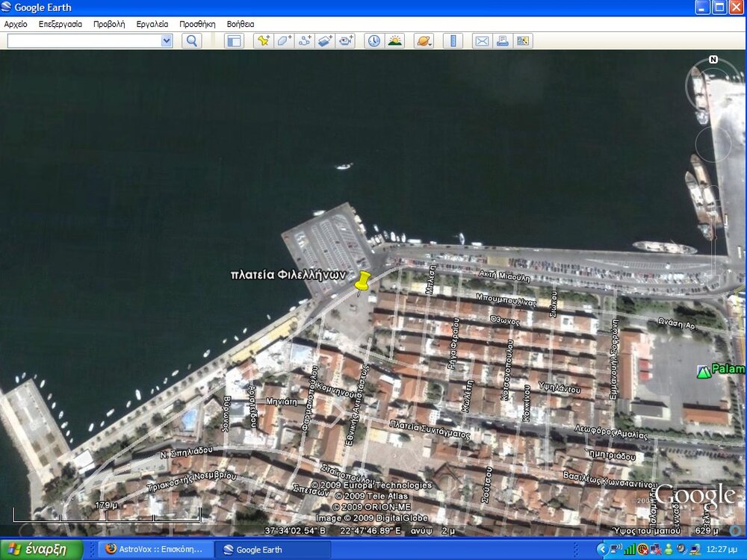This screenshot has height=560, width=747.
Task: Add an image overlay from toolbar
Action: coord(325,41)
